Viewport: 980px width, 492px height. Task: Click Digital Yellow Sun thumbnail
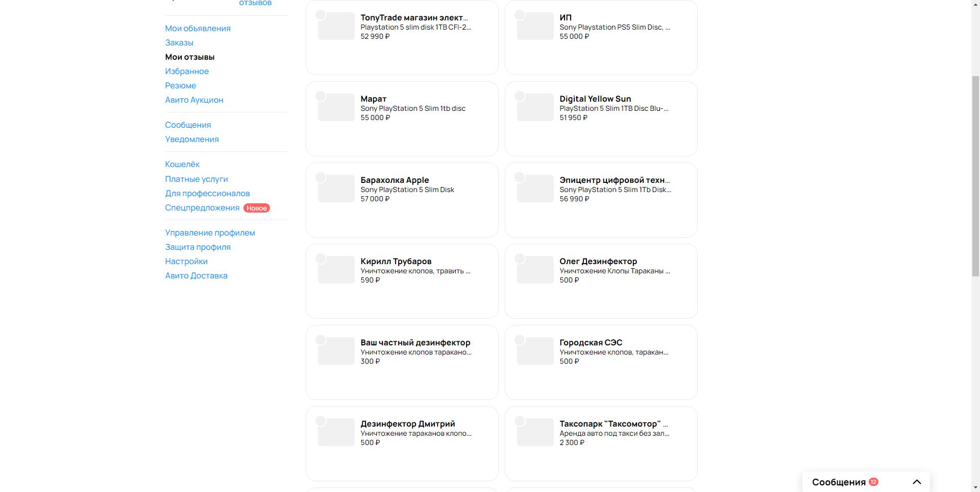pos(535,107)
